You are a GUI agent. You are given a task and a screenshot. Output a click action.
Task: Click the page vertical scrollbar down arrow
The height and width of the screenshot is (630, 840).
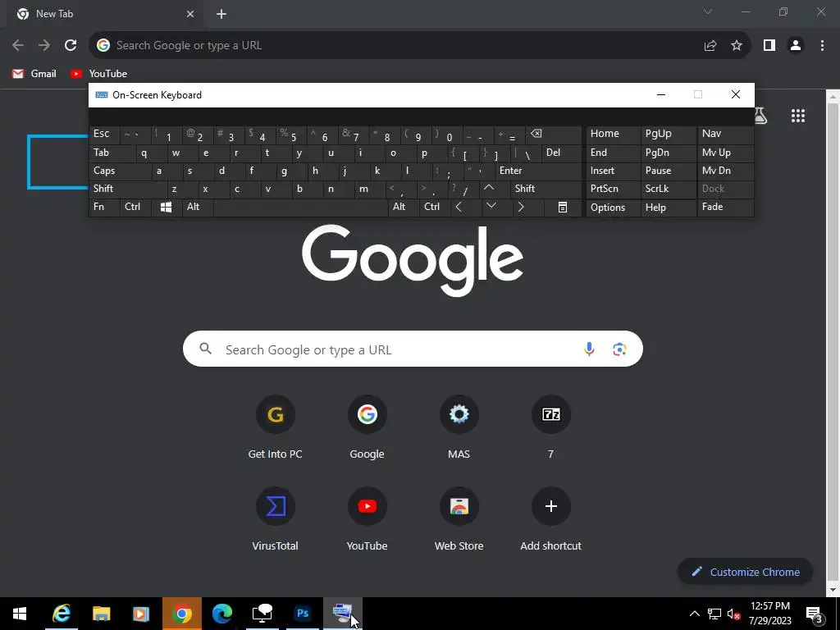(833, 590)
